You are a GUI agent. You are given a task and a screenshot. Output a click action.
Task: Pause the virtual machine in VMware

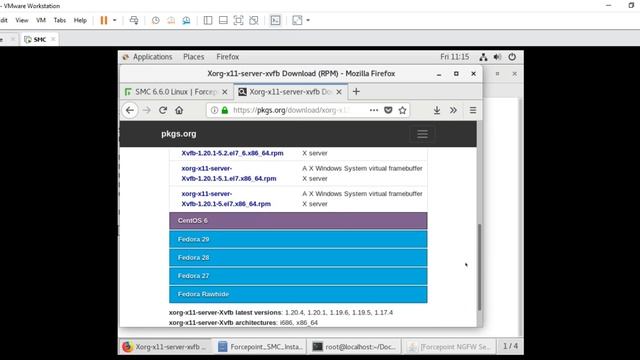click(104, 20)
